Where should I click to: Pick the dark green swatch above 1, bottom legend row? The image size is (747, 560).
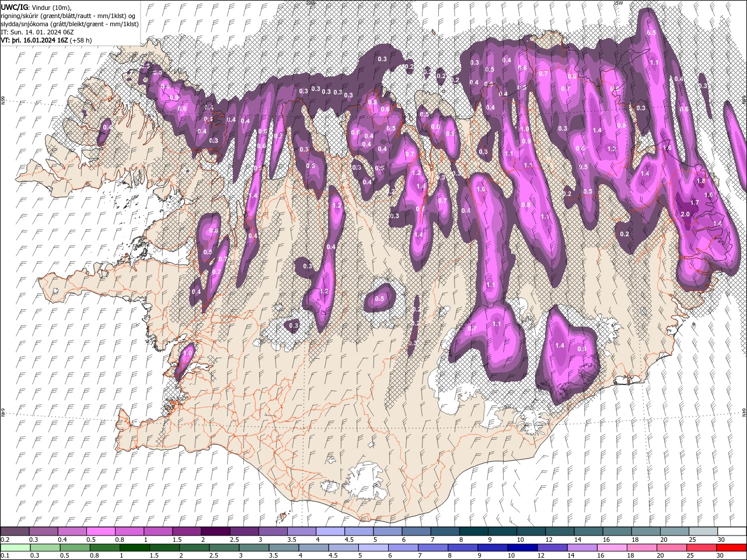coord(135,548)
